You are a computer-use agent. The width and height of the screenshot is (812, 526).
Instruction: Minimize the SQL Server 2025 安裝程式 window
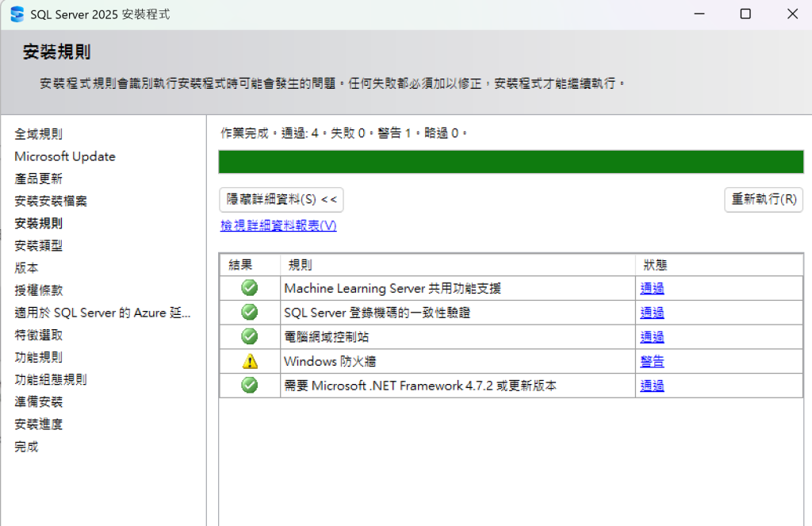tap(699, 14)
